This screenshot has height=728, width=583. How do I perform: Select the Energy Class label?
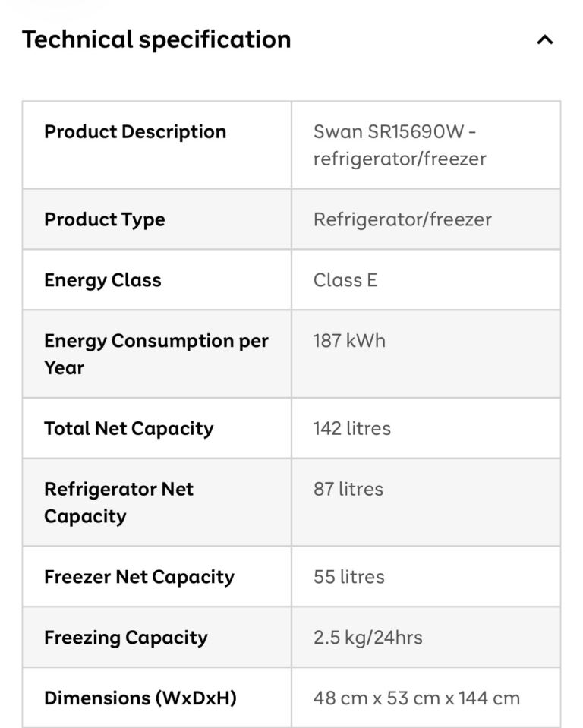(102, 280)
